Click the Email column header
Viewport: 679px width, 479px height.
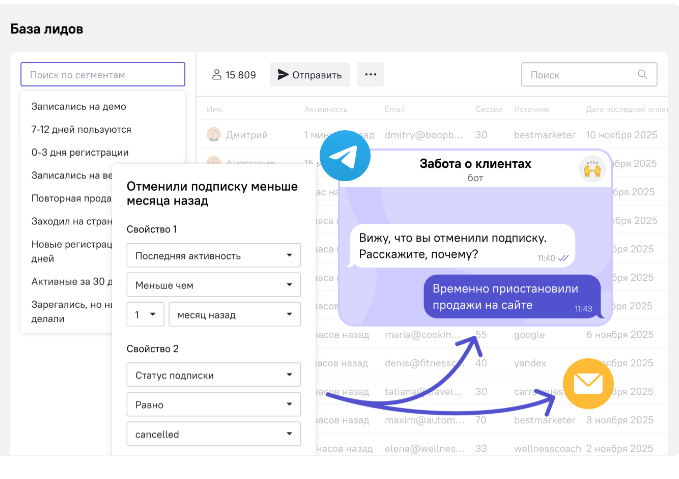click(x=395, y=109)
